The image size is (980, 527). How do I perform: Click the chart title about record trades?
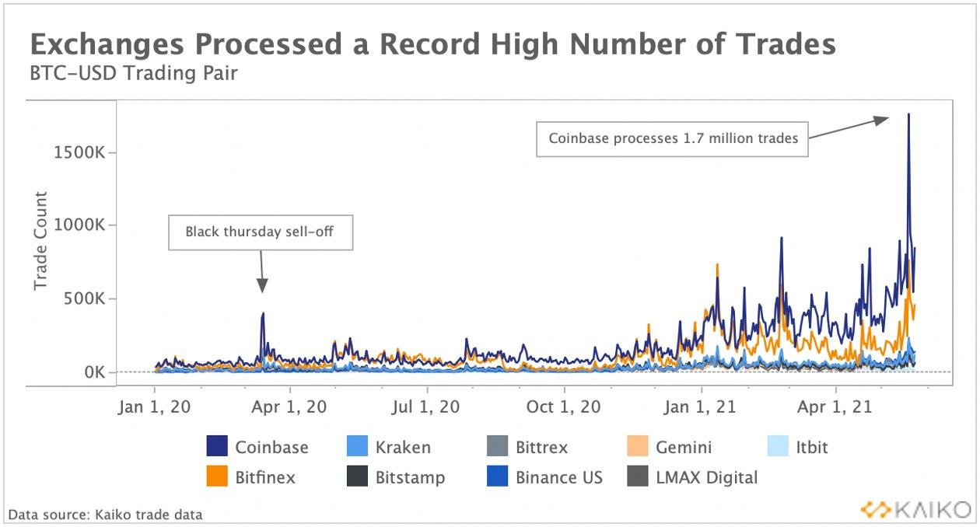(x=432, y=44)
